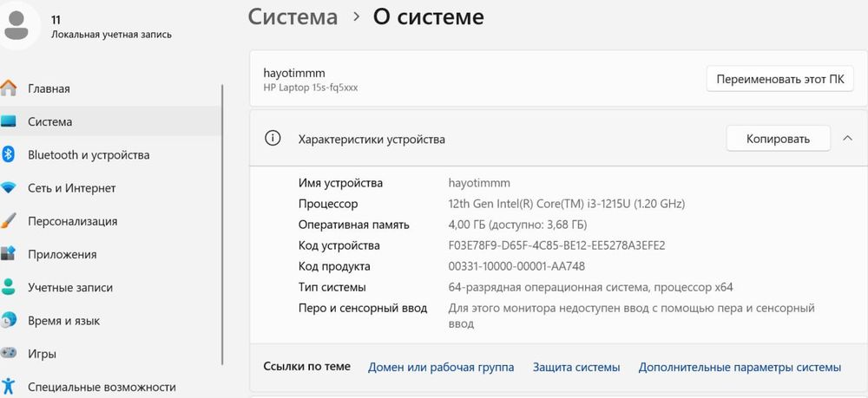Click the Тип системы label
The width and height of the screenshot is (868, 398).
[332, 288]
